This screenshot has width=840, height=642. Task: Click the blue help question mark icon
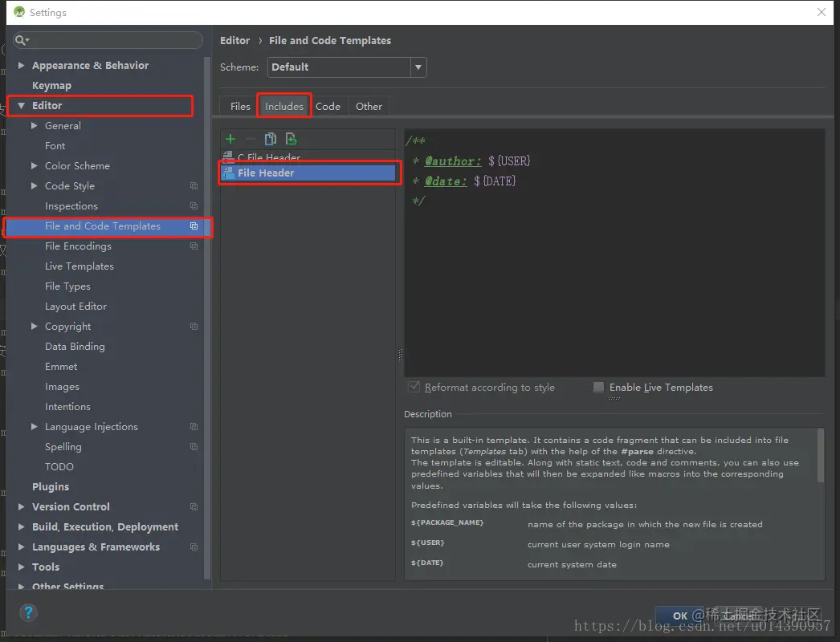click(x=28, y=612)
